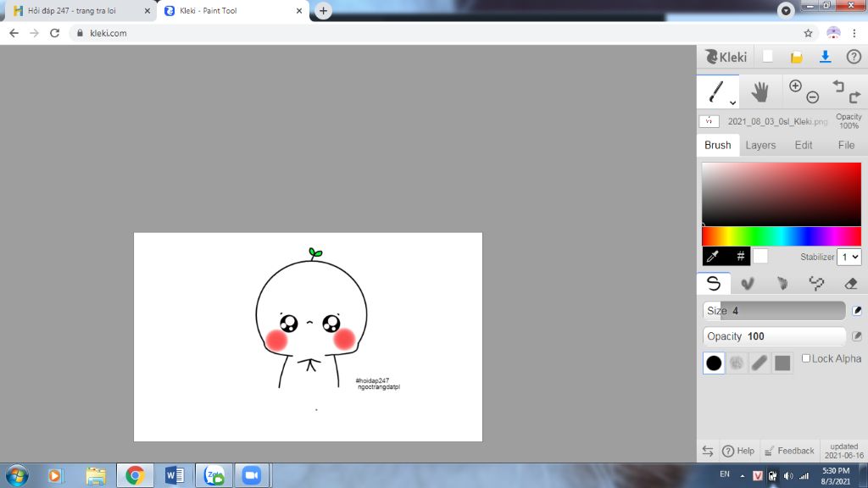The height and width of the screenshot is (488, 868).
Task: Choose a hue on the rainbow strip
Action: [x=782, y=236]
